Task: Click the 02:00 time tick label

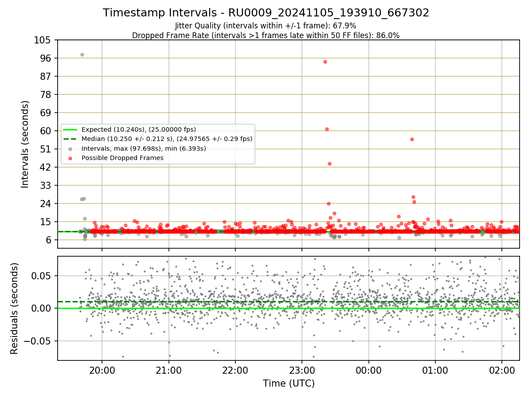Action: [x=502, y=371]
